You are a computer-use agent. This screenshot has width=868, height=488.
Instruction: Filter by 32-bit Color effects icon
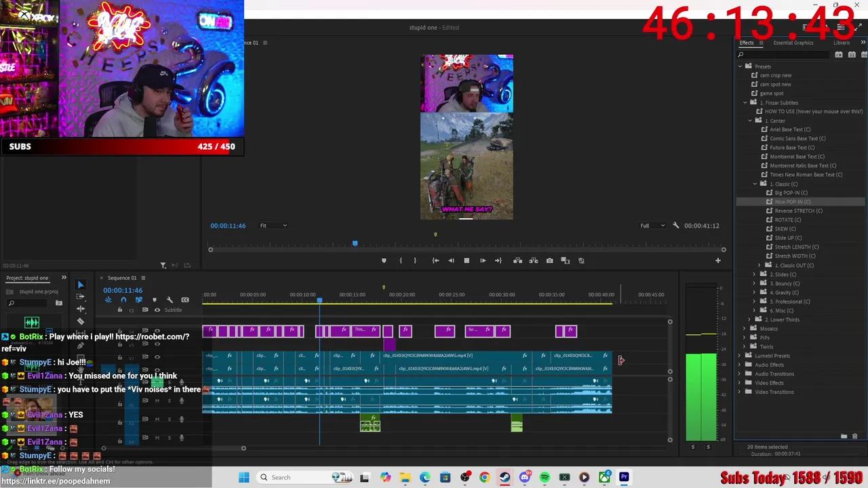[x=852, y=54]
